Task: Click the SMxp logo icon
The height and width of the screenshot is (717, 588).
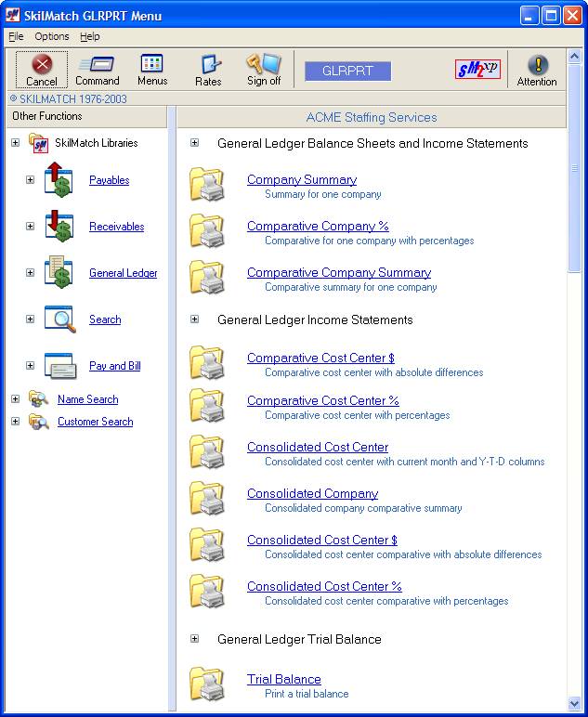Action: [477, 70]
